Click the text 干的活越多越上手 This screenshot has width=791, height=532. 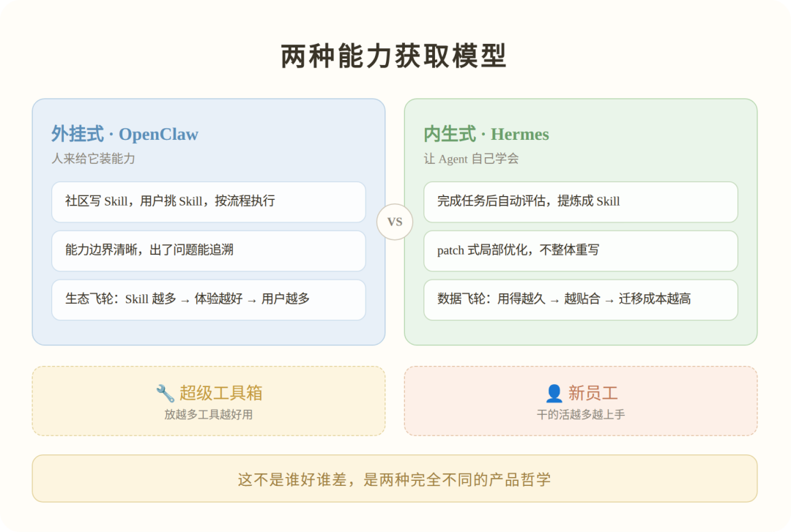581,414
